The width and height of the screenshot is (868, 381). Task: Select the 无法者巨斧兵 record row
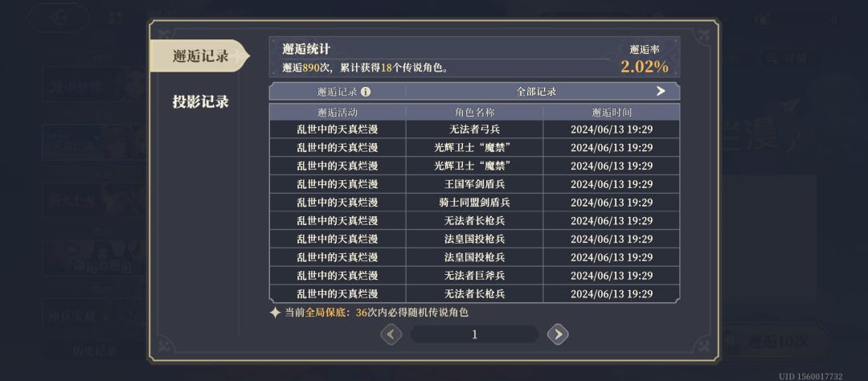pos(474,275)
